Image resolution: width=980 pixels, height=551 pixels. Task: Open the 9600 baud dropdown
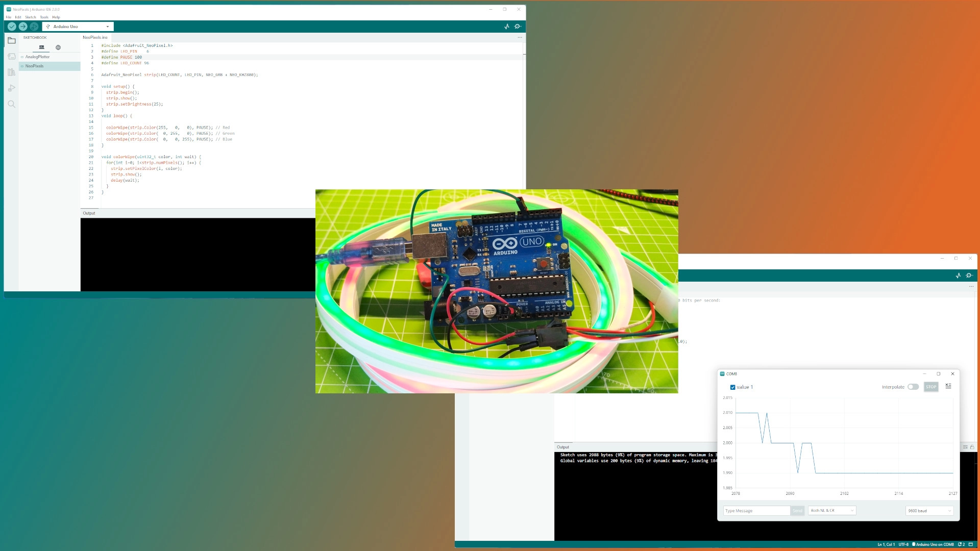929,511
